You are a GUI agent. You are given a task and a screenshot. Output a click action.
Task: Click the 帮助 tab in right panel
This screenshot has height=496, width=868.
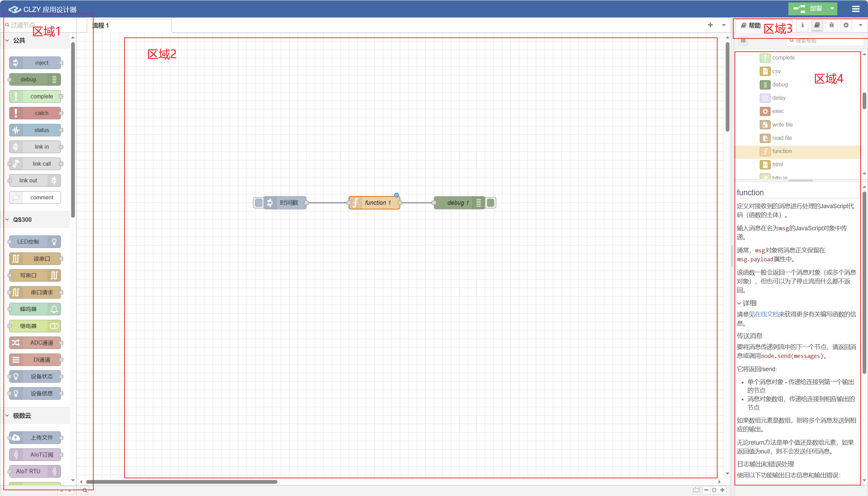(x=752, y=24)
